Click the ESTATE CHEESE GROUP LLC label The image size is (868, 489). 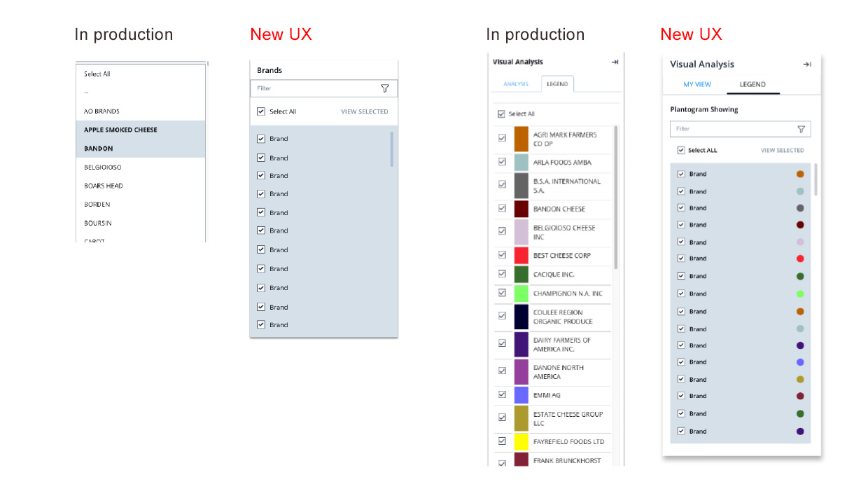568,418
